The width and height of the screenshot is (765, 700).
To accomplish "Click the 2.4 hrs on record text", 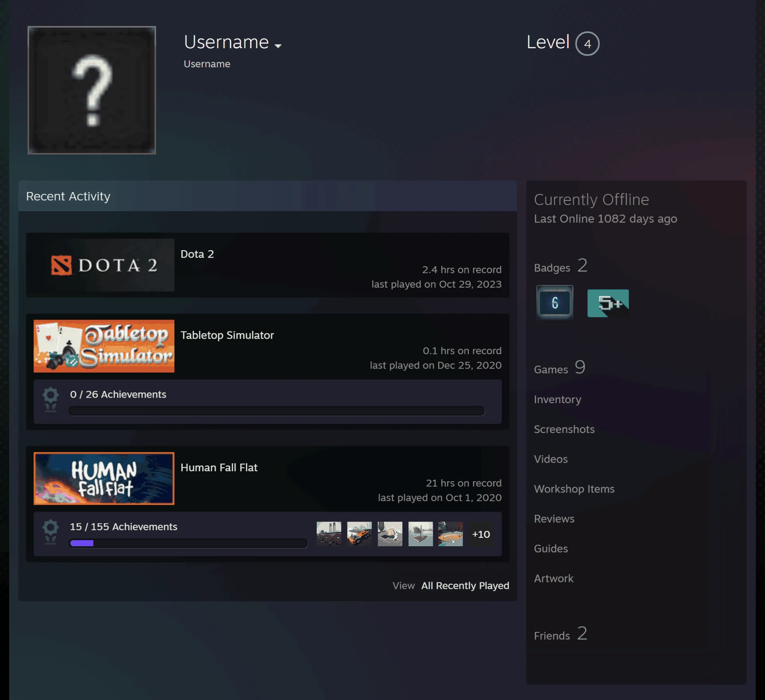I will click(462, 270).
